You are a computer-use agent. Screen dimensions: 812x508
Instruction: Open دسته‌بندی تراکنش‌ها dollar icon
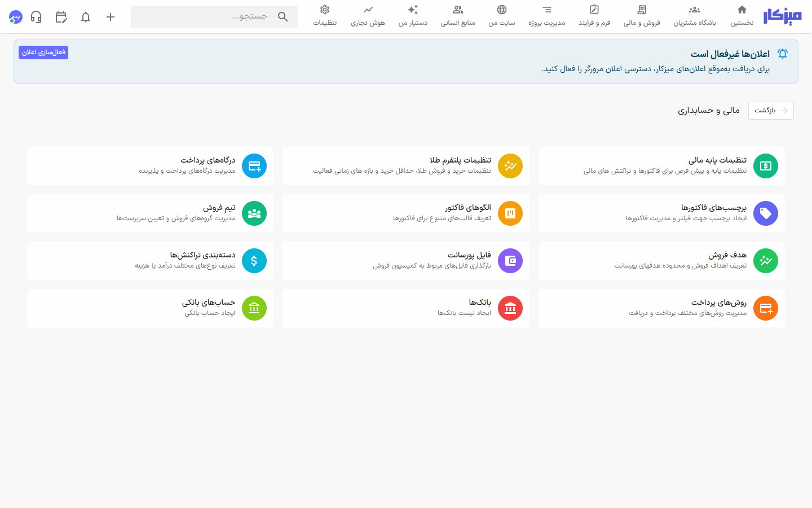point(254,261)
